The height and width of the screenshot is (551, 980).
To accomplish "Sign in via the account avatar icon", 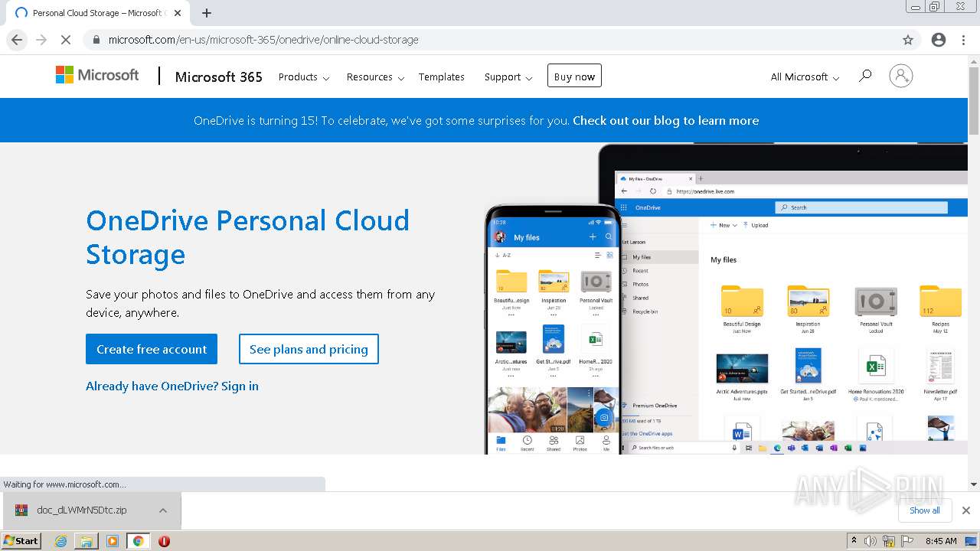I will pos(901,76).
